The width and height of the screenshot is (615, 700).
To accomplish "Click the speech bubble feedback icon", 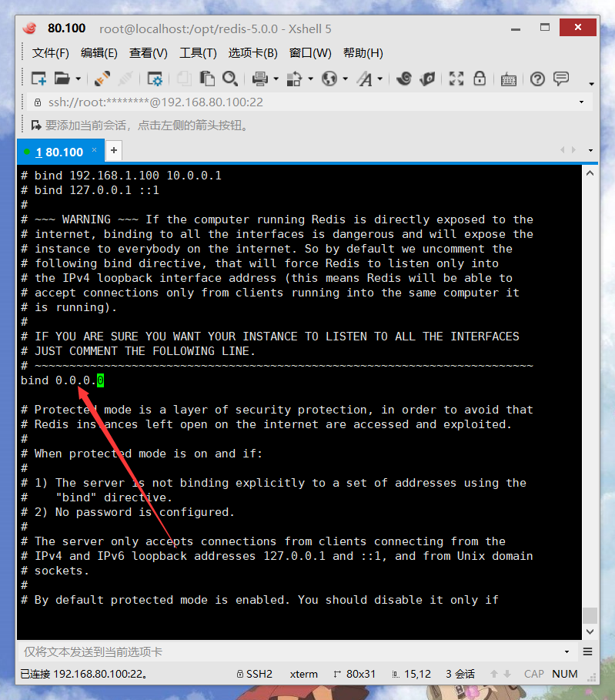I will pyautogui.click(x=561, y=79).
